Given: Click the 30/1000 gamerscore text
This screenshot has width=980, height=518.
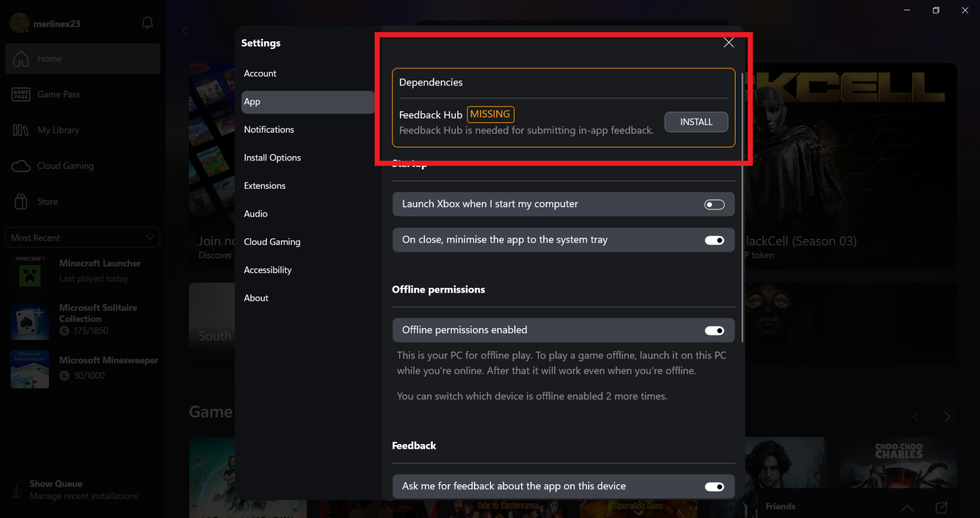Looking at the screenshot, I should (x=89, y=375).
